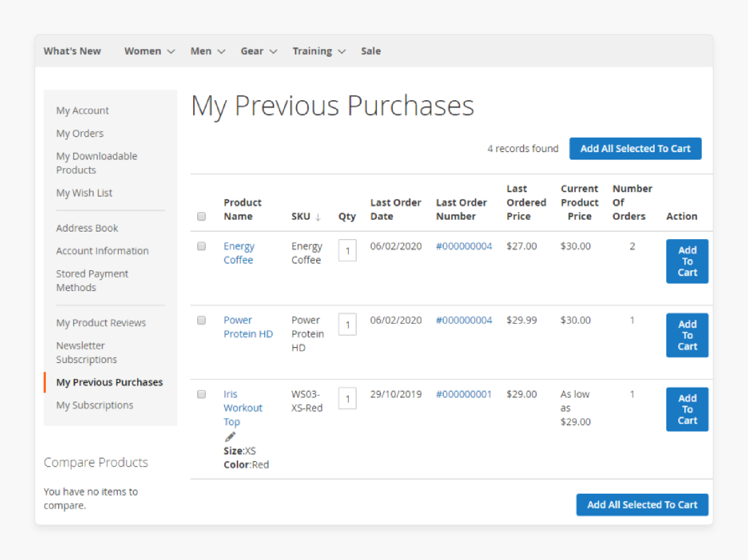Click the top Add All Selected To Cart button
748x560 pixels.
pos(635,148)
